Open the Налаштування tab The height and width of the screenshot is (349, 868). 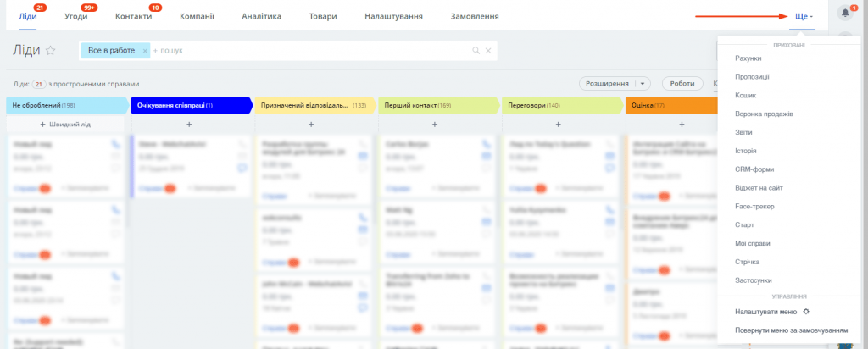tap(393, 16)
